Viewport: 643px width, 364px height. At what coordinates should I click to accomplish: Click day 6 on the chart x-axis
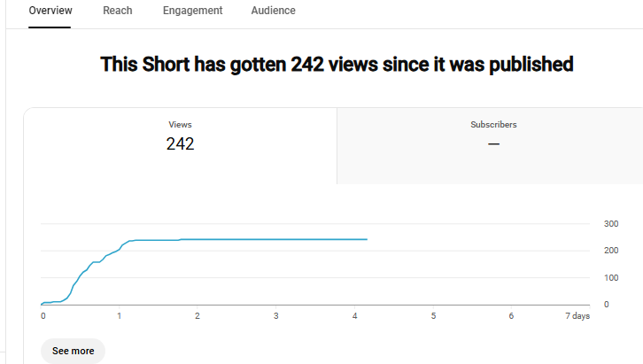(511, 316)
